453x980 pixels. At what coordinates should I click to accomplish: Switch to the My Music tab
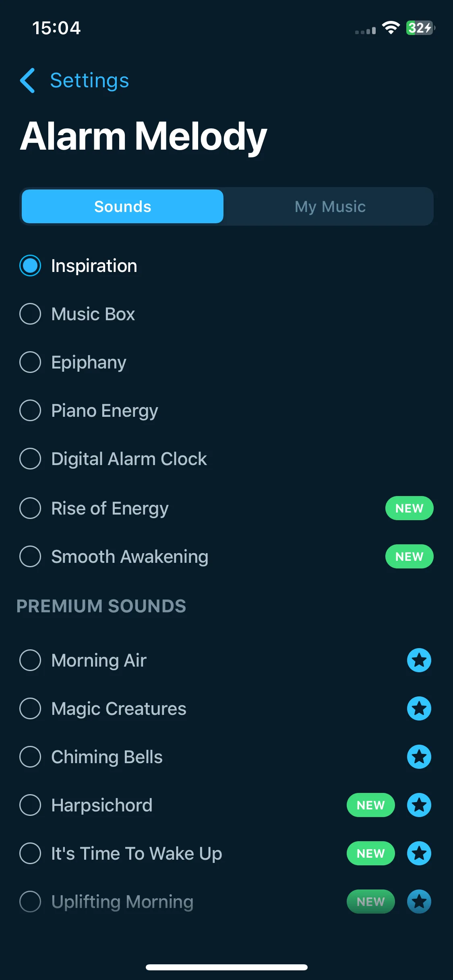point(330,206)
